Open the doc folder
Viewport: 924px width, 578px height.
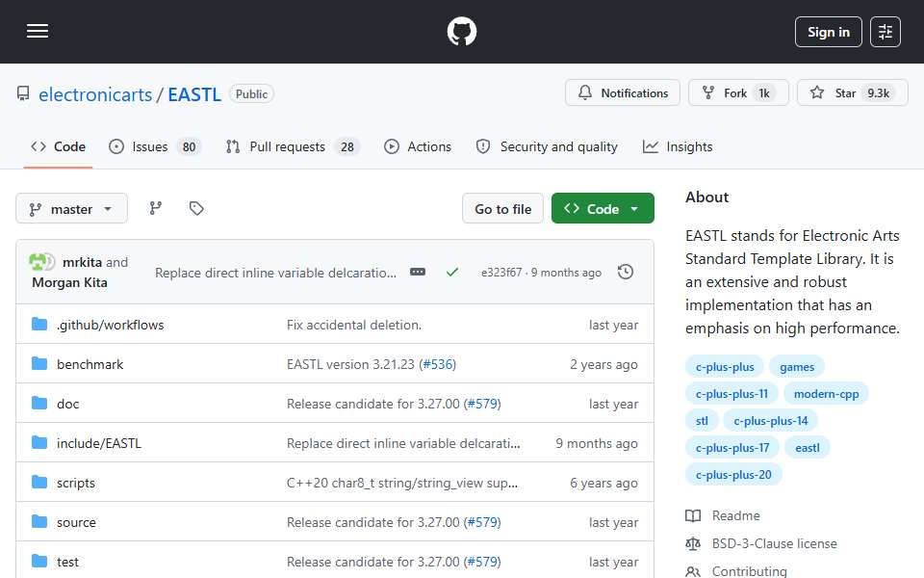click(67, 404)
